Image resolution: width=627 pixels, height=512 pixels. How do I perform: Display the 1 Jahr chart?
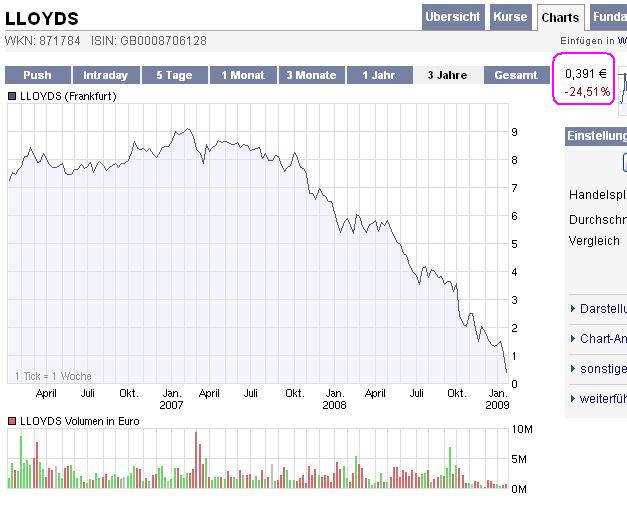coord(379,75)
